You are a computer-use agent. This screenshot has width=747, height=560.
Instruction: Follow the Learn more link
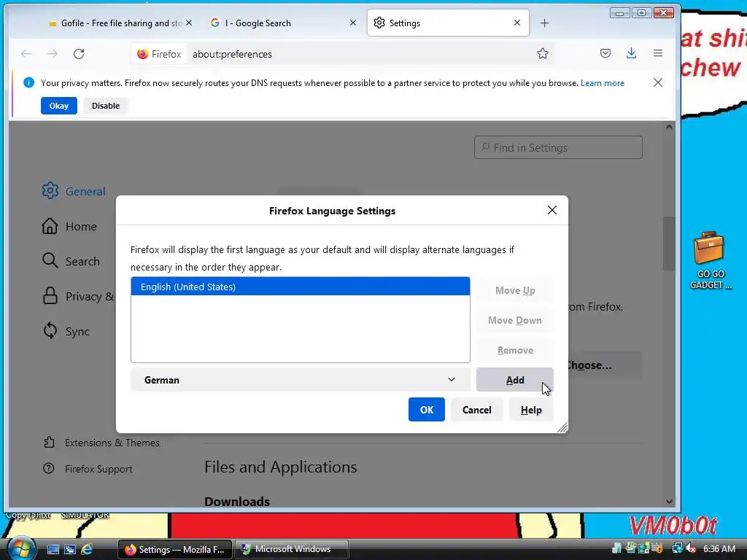coord(602,83)
